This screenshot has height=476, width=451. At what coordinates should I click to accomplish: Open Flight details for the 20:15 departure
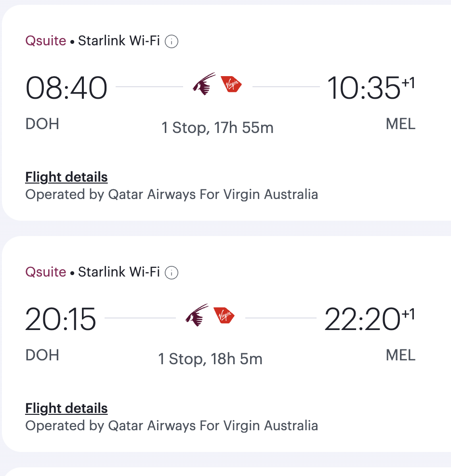(x=66, y=409)
